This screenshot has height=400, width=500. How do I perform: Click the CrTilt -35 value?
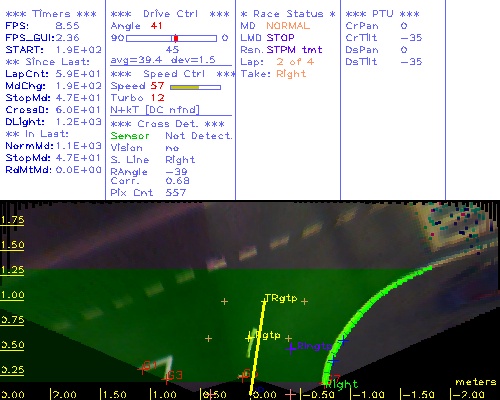click(411, 38)
